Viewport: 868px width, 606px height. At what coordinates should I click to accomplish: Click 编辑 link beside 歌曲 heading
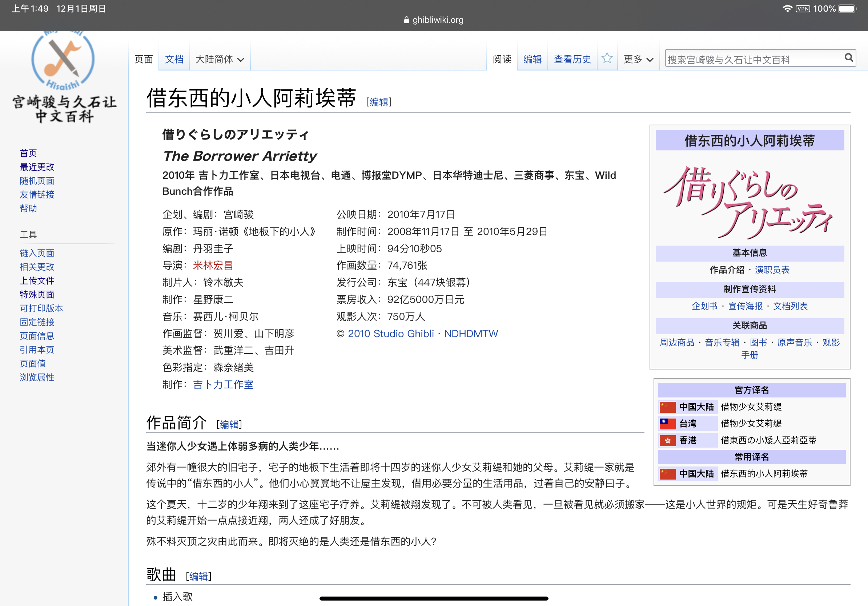click(198, 577)
